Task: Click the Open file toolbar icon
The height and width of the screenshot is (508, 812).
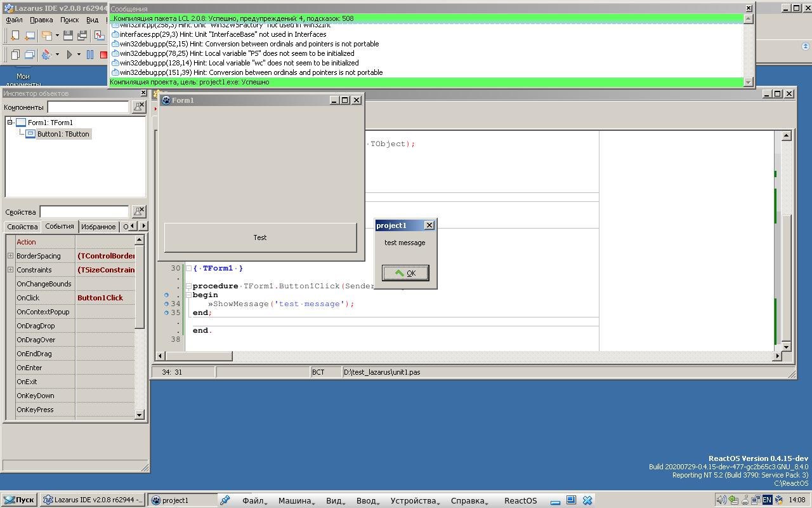Action: pyautogui.click(x=46, y=36)
